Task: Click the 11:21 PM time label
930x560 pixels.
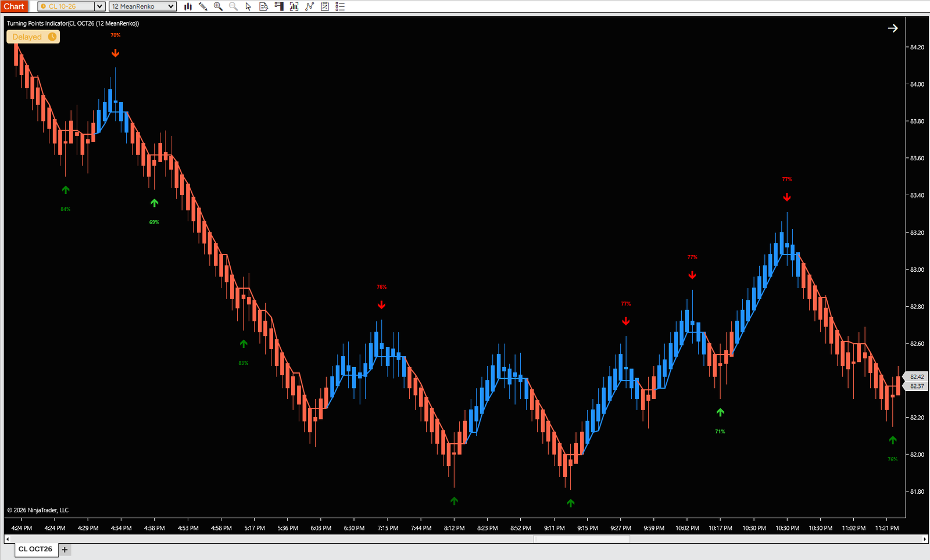Action: pos(887,528)
